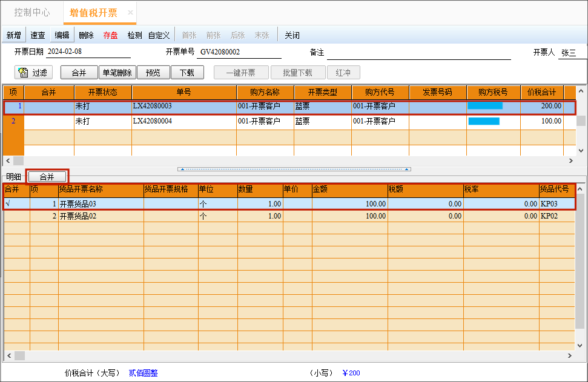This screenshot has width=588, height=382.
Task: Switch to the 控制中心 tab
Action: [32, 12]
